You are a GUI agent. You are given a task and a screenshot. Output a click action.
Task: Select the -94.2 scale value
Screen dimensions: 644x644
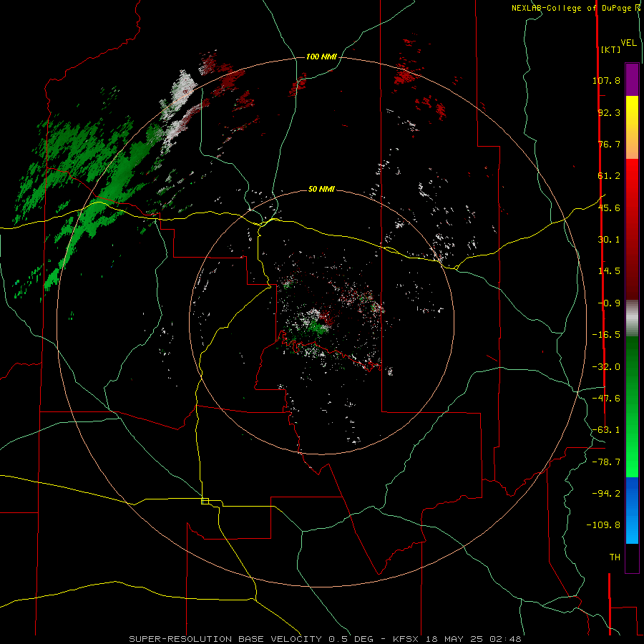click(x=606, y=493)
